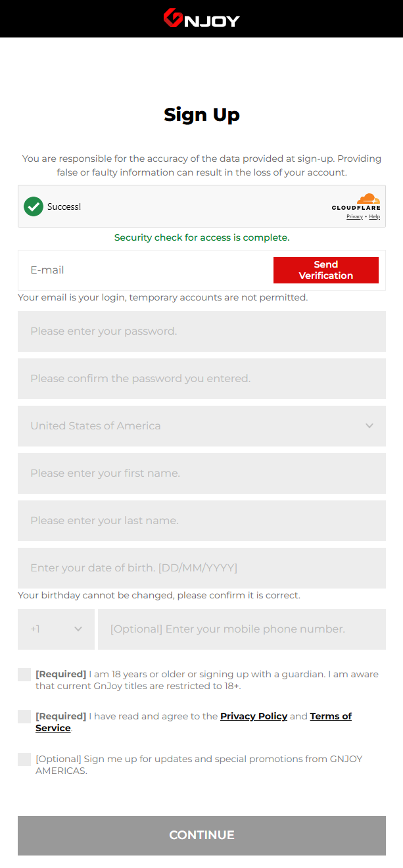403x868 pixels.
Task: Open the Cloudflare Privacy link
Action: point(354,216)
